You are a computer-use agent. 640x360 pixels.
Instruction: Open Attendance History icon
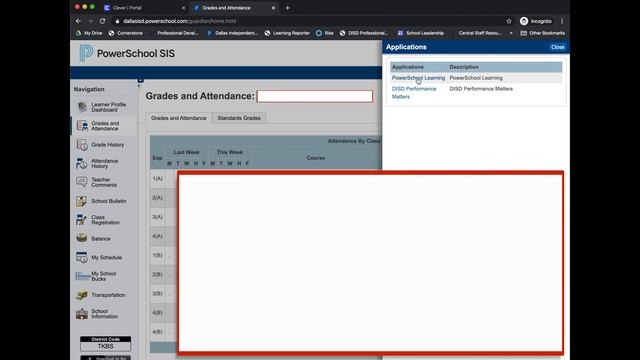click(81, 163)
